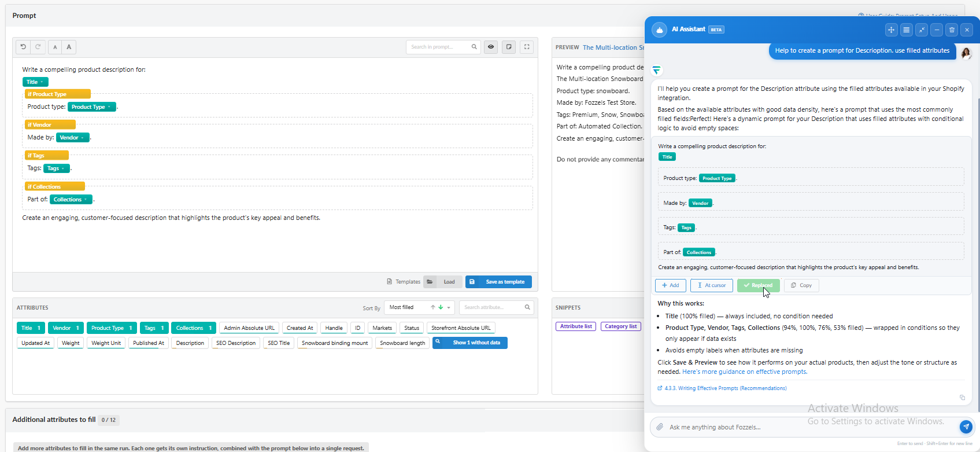Redo the prompt edit

(x=38, y=47)
